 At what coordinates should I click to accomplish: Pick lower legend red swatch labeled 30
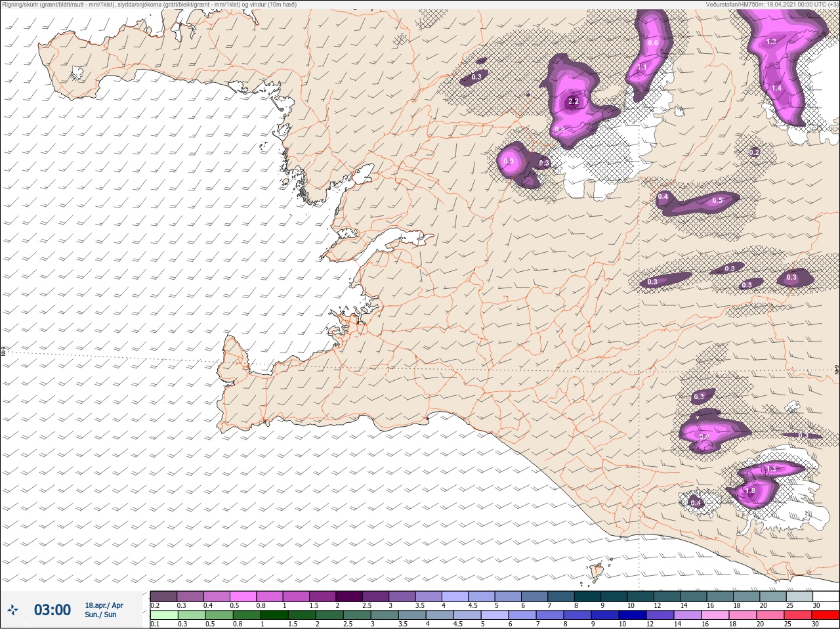click(x=826, y=615)
